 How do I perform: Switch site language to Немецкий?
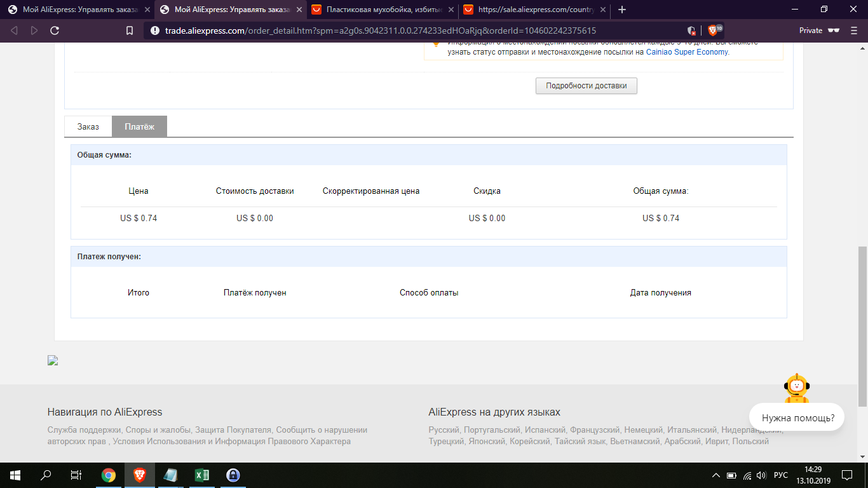643,430
